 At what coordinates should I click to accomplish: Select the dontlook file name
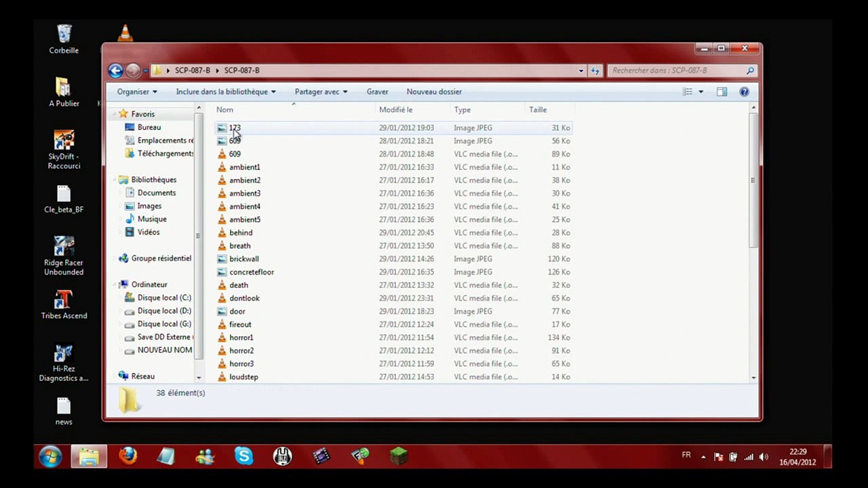tap(244, 298)
